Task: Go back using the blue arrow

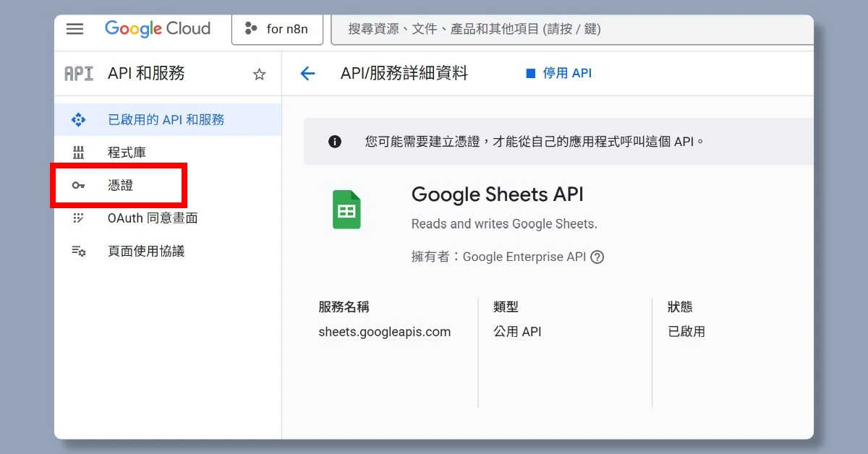Action: click(x=307, y=73)
